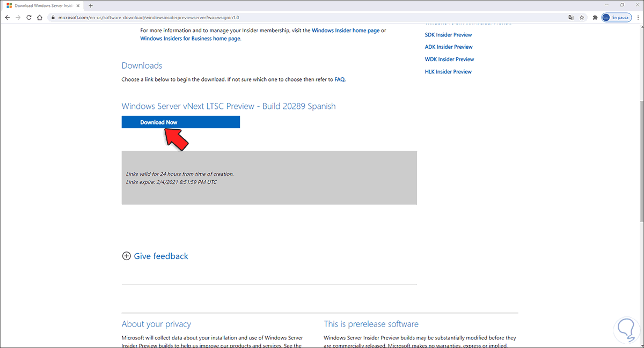Open the Google Translate page icon
The image size is (644, 348).
click(571, 17)
